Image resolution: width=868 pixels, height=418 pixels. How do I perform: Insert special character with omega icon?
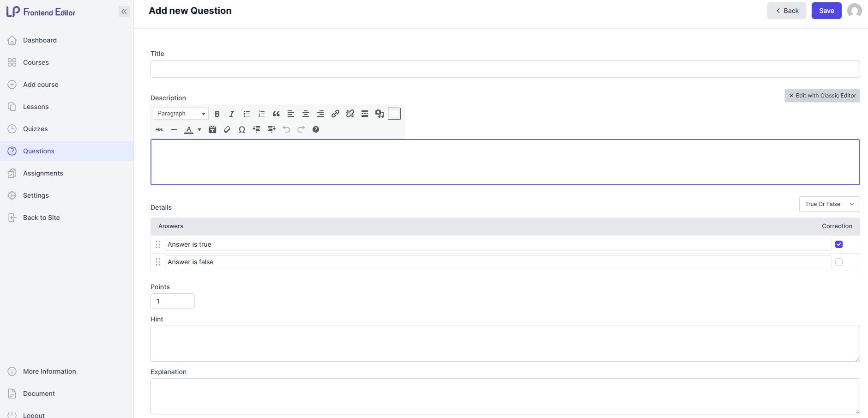[241, 129]
